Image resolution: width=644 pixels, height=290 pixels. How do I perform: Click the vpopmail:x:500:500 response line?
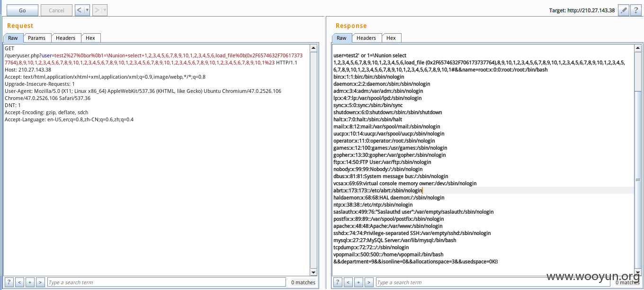point(388,254)
